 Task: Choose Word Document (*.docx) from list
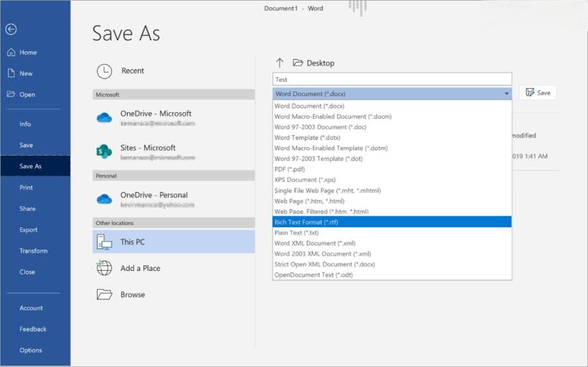392,106
